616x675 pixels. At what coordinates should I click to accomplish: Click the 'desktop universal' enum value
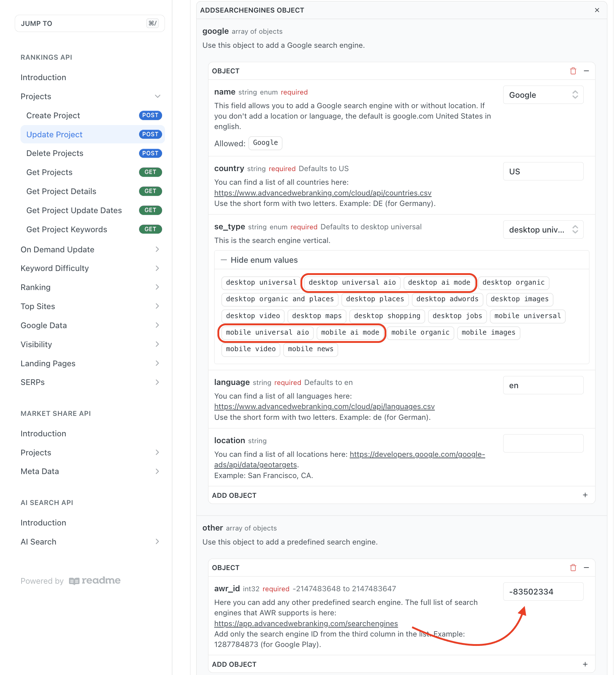pyautogui.click(x=261, y=283)
